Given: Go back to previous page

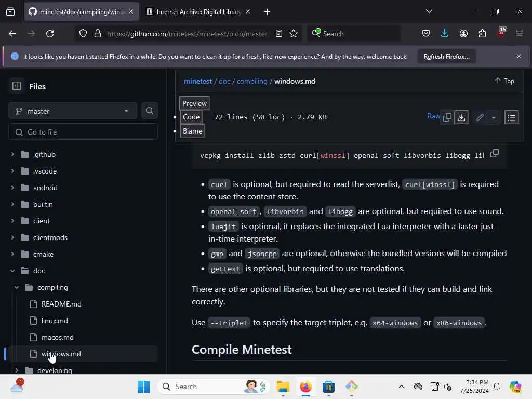Looking at the screenshot, I should (12, 34).
